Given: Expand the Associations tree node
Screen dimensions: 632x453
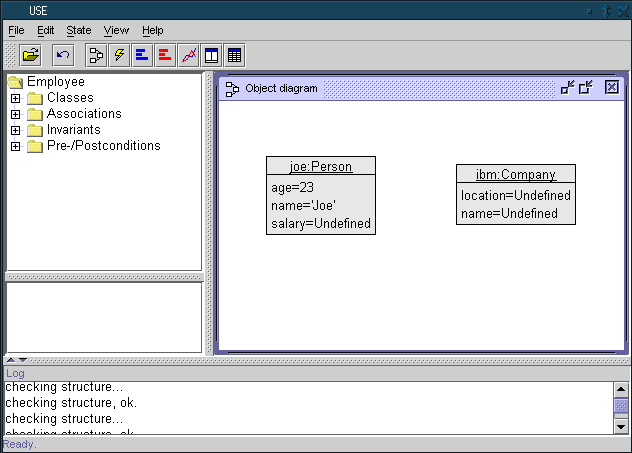Looking at the screenshot, I should (15, 114).
